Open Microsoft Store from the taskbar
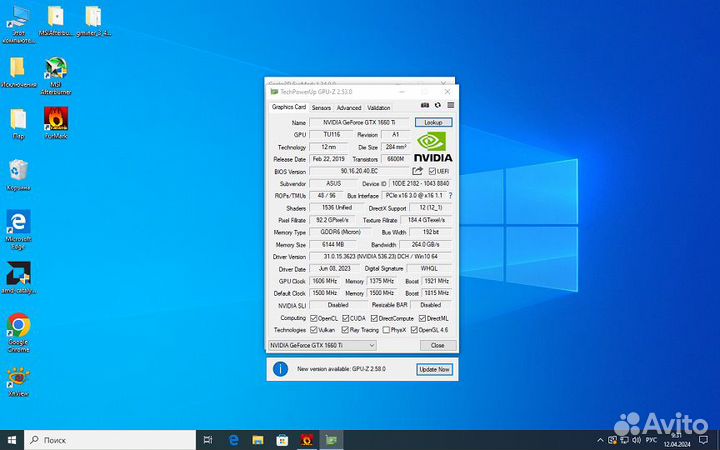The height and width of the screenshot is (450, 720). click(x=282, y=440)
